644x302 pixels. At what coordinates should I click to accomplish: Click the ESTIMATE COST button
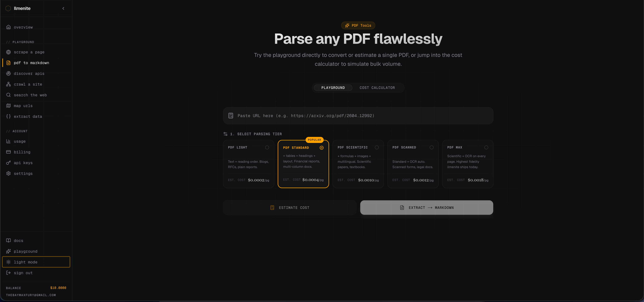[x=289, y=208]
